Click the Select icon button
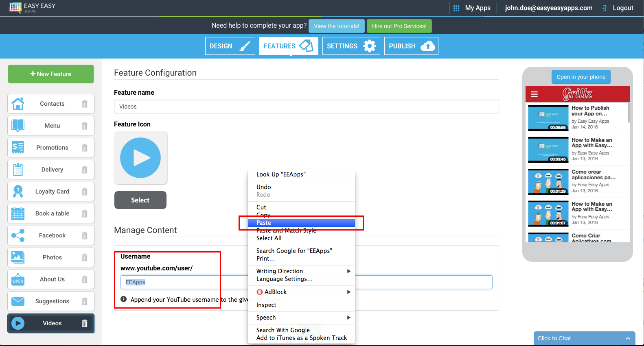Viewport: 644px width, 346px height. click(140, 200)
